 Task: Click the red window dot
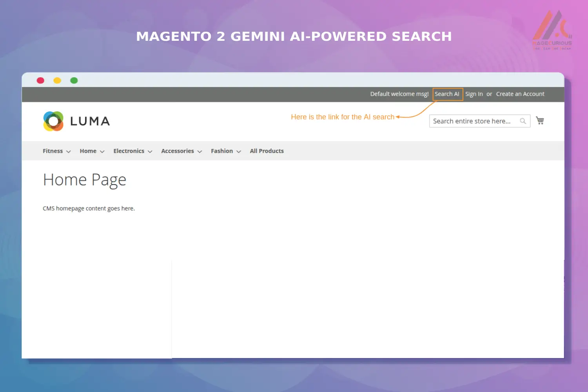click(x=40, y=80)
